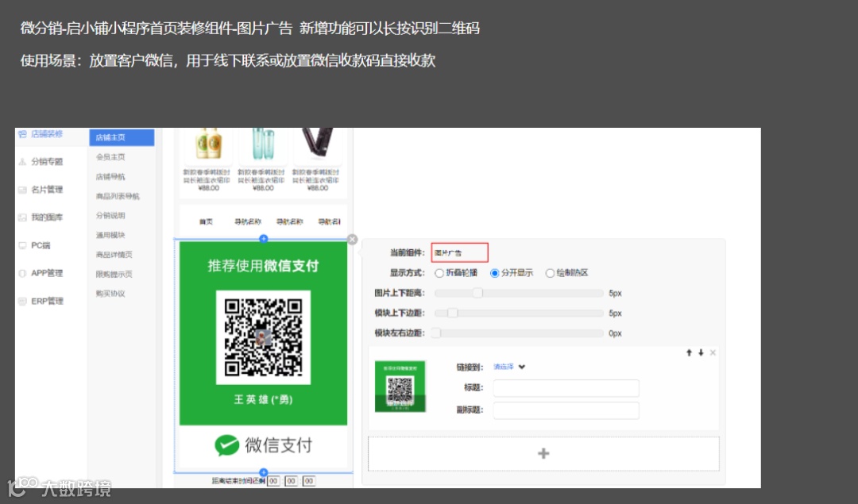Select the 分销说明 submenu item
Screen dimensions: 858x504
pyautogui.click(x=110, y=215)
